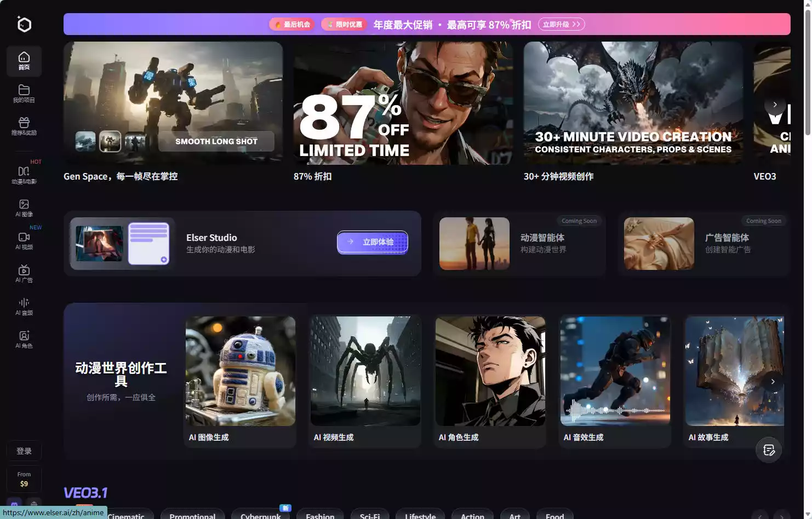The image size is (812, 519).
Task: Click the '动漫世界创作工具' heading
Action: (x=121, y=374)
